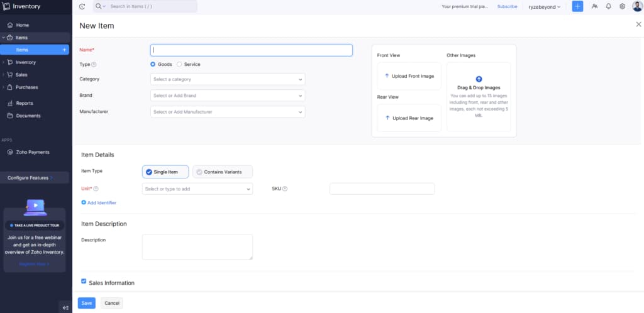This screenshot has width=644, height=313.
Task: Open the settings gear icon
Action: click(x=622, y=6)
